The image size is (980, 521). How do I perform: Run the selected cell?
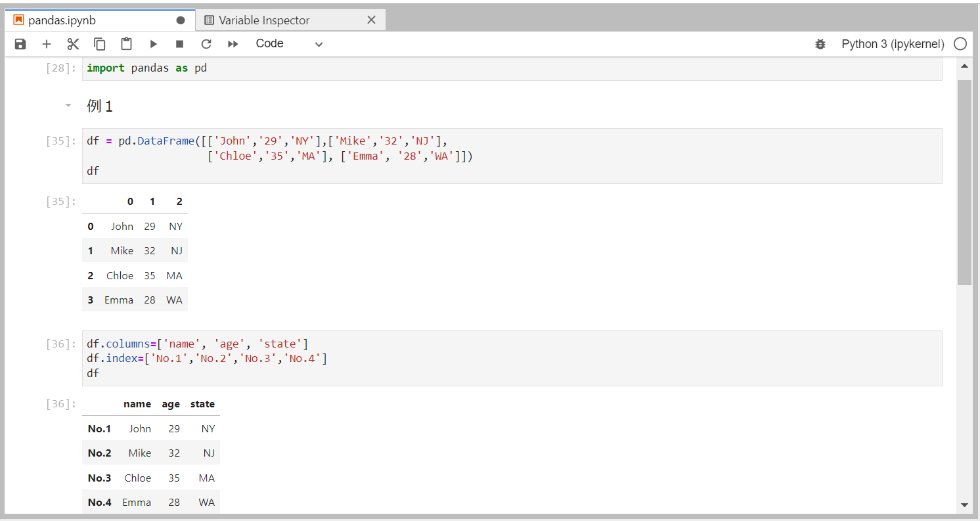[153, 44]
